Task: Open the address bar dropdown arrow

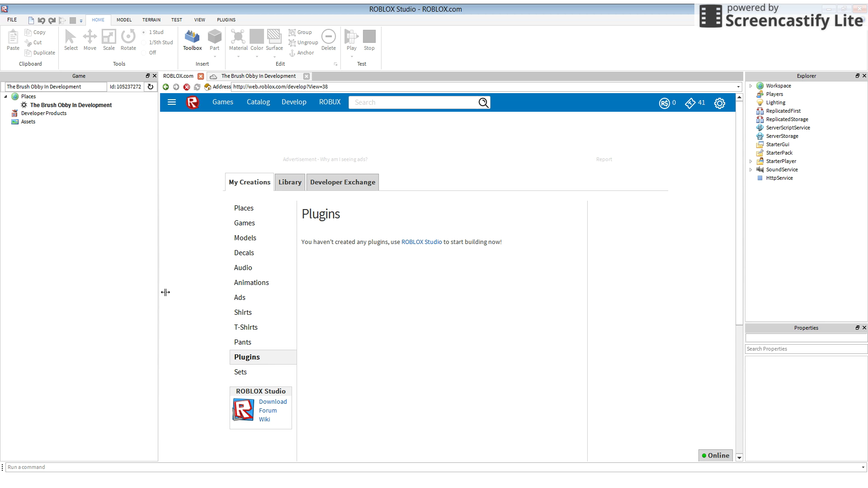Action: (x=738, y=87)
